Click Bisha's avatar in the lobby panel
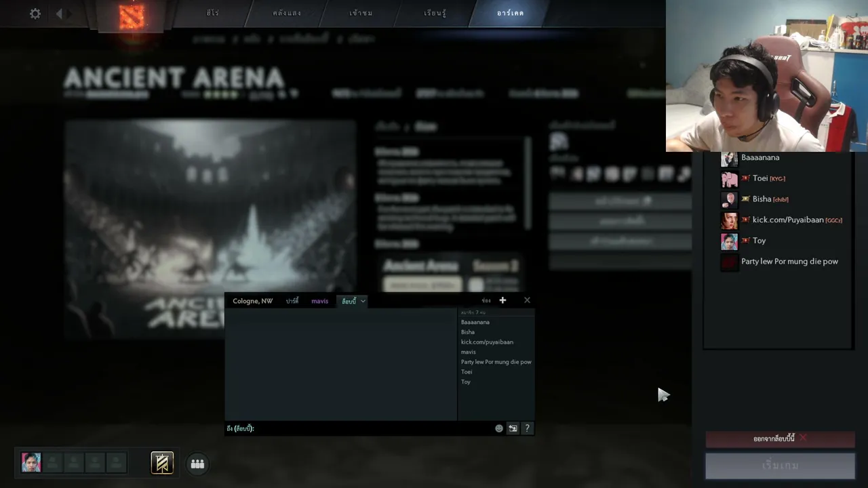The image size is (868, 488). [x=729, y=200]
